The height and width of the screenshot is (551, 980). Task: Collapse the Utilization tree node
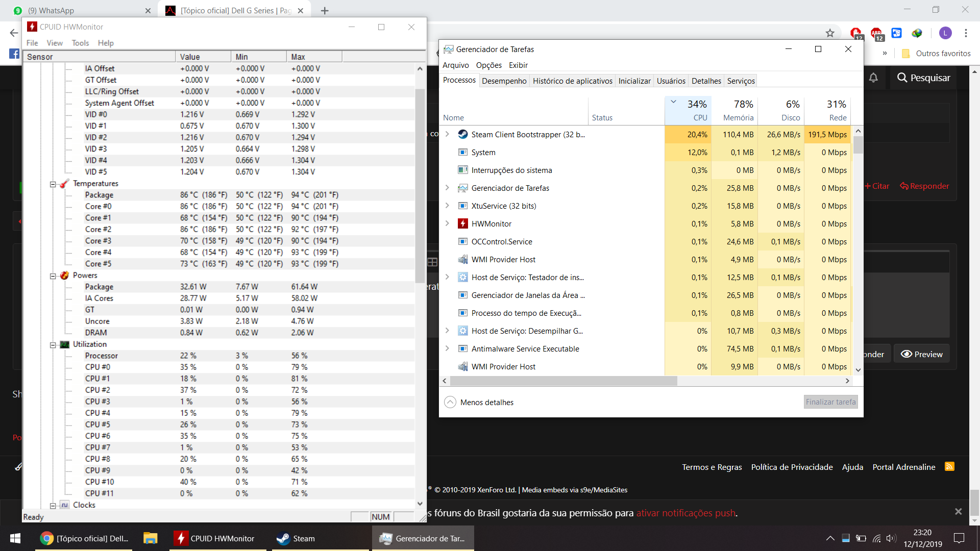point(53,345)
